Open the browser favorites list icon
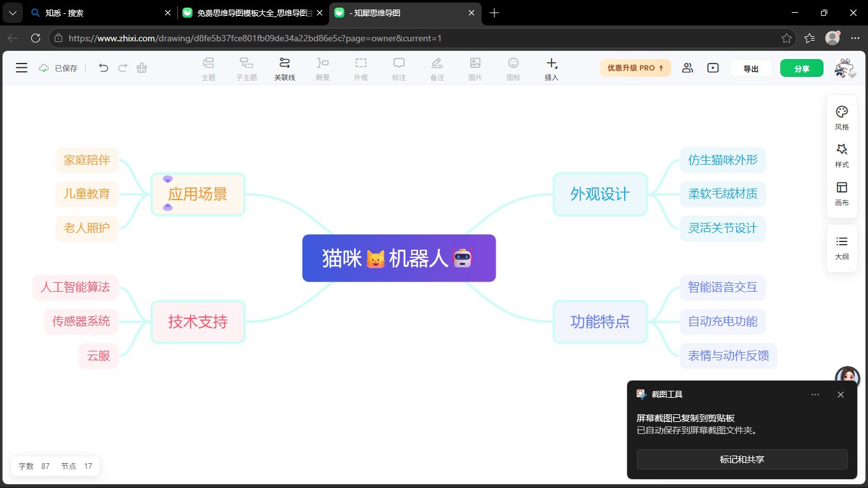 coord(810,38)
